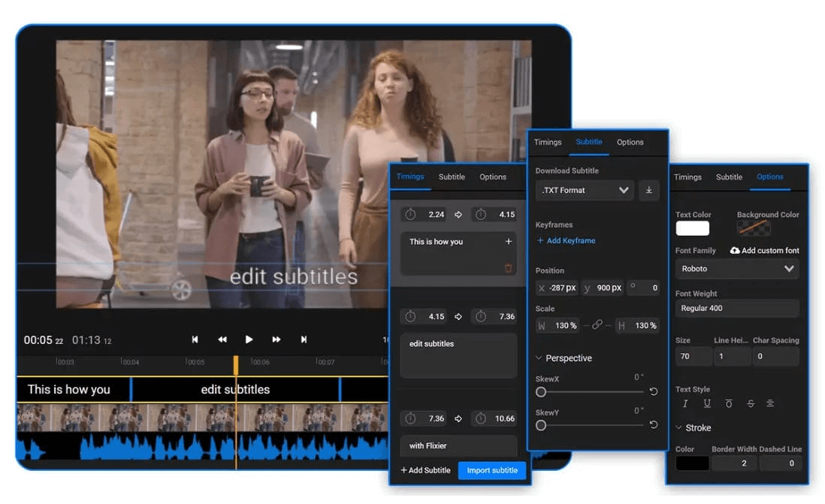Click the stopwatch icon beside end time 7.36
Screen dimensions: 825x504
point(480,316)
